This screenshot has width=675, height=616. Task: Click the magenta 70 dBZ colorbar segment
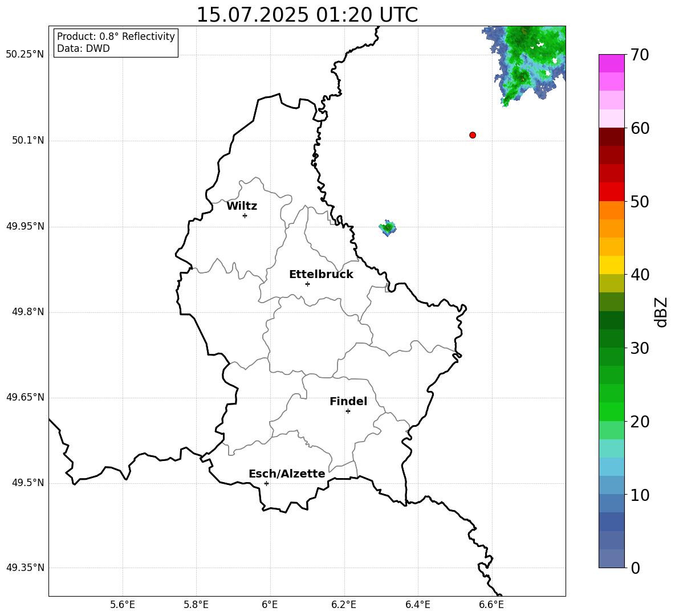(611, 63)
